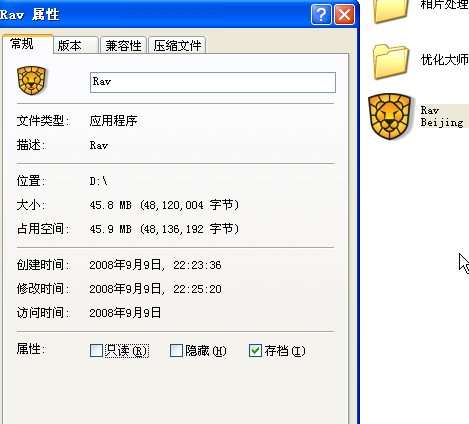Select the Rav Beijing lion application icon

(x=390, y=116)
